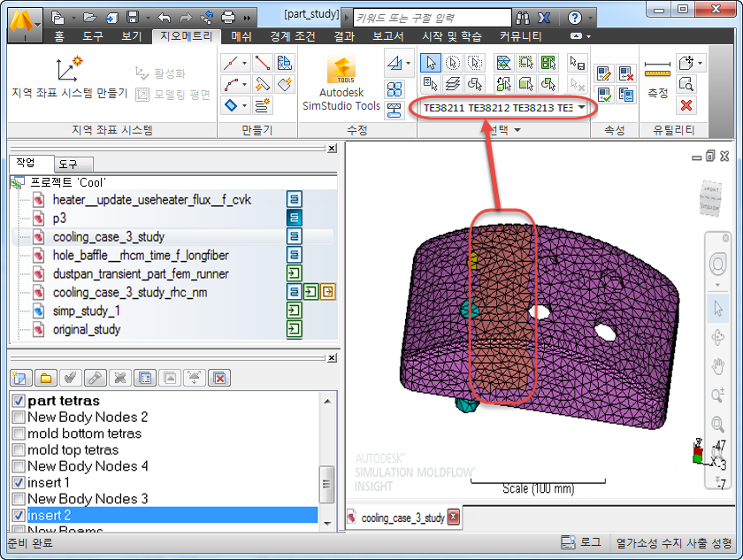Click the Open project folder icon
Screen dimensions: 743x560
(x=89, y=18)
